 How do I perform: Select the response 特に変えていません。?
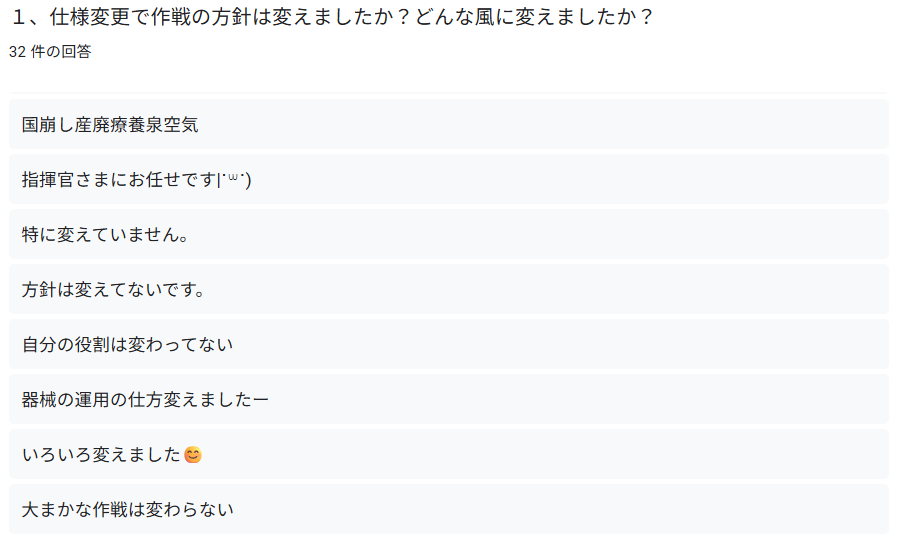tap(449, 234)
